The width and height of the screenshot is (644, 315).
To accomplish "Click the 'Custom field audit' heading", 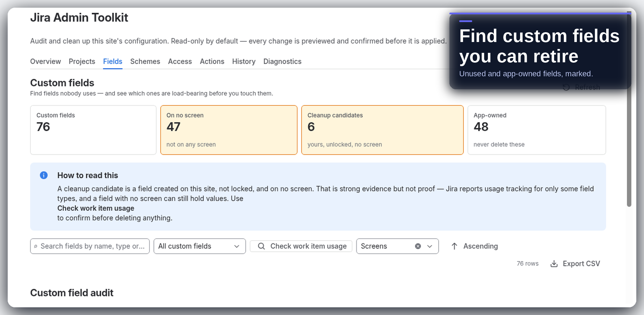I will (72, 293).
